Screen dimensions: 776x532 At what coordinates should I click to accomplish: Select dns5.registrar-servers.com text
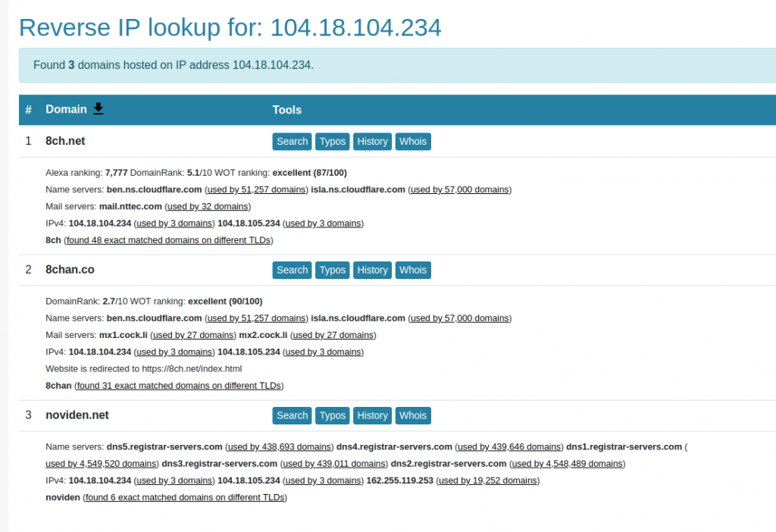click(164, 447)
